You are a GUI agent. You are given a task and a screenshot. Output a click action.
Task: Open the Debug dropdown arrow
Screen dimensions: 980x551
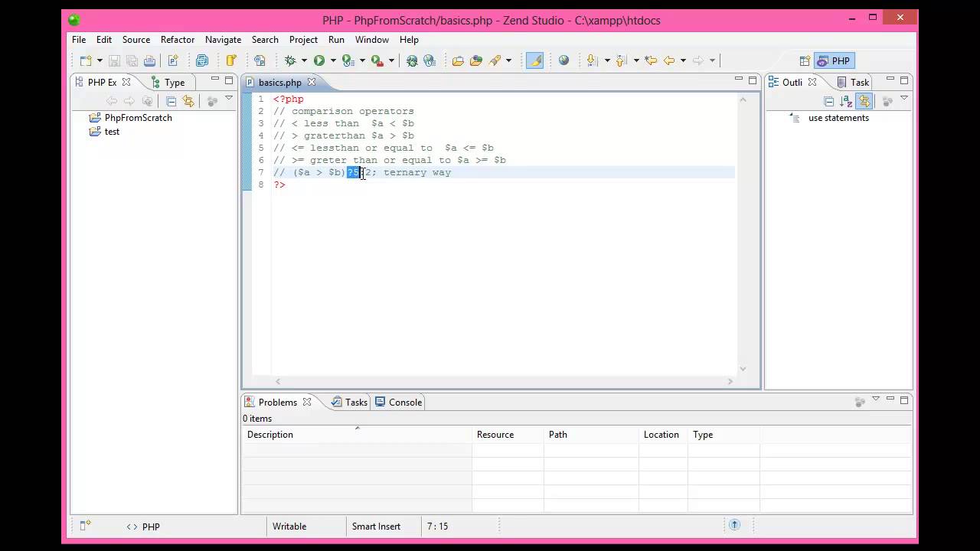tap(304, 60)
